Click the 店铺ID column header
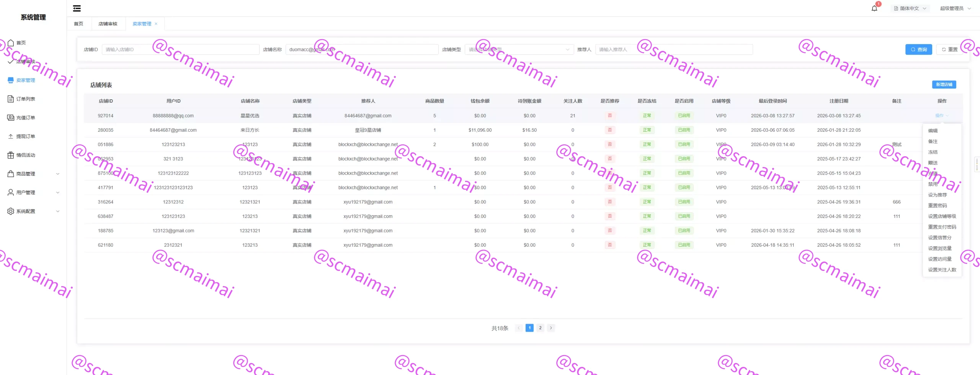The height and width of the screenshot is (375, 980). coord(106,102)
